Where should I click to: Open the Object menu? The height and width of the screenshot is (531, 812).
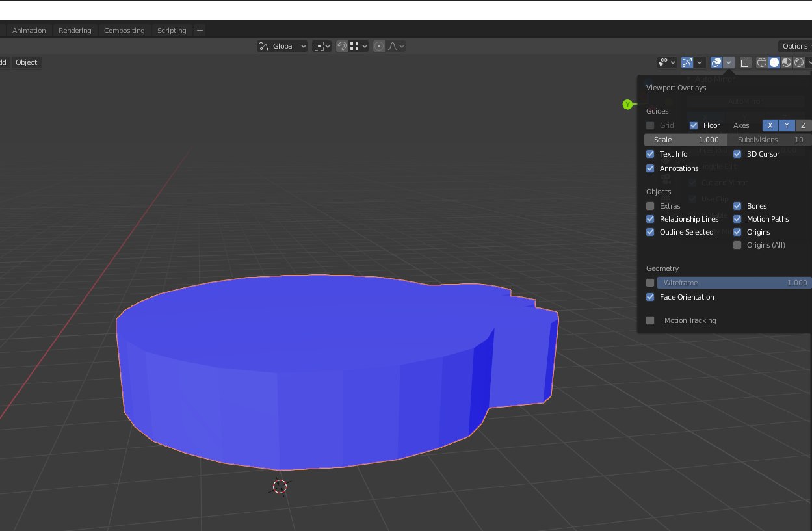(x=27, y=62)
